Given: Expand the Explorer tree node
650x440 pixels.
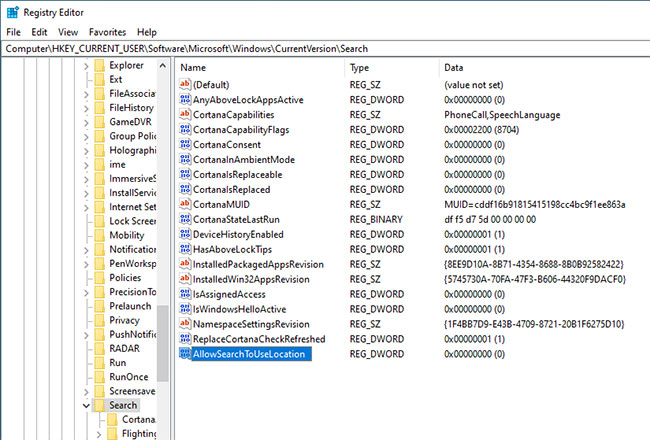Looking at the screenshot, I should [x=86, y=66].
